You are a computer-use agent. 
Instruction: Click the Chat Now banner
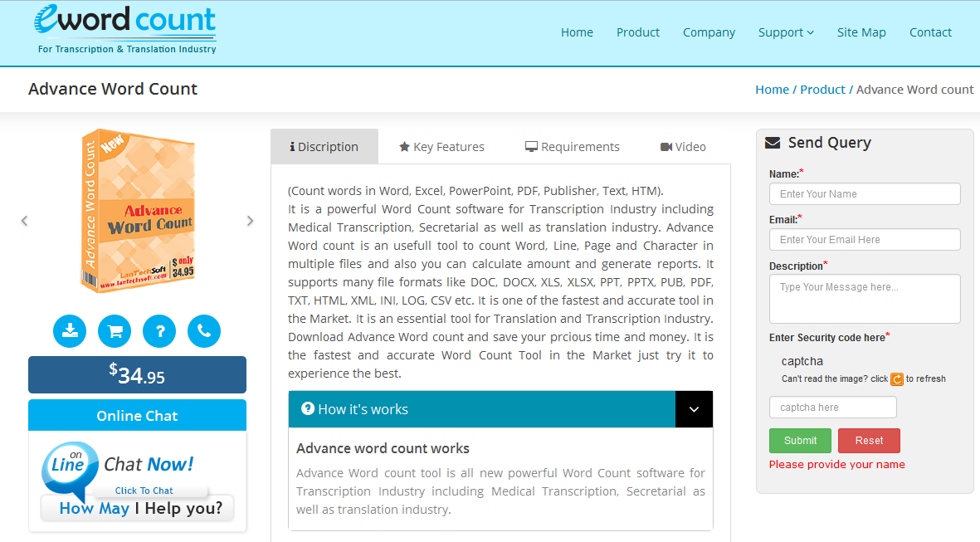[x=137, y=481]
